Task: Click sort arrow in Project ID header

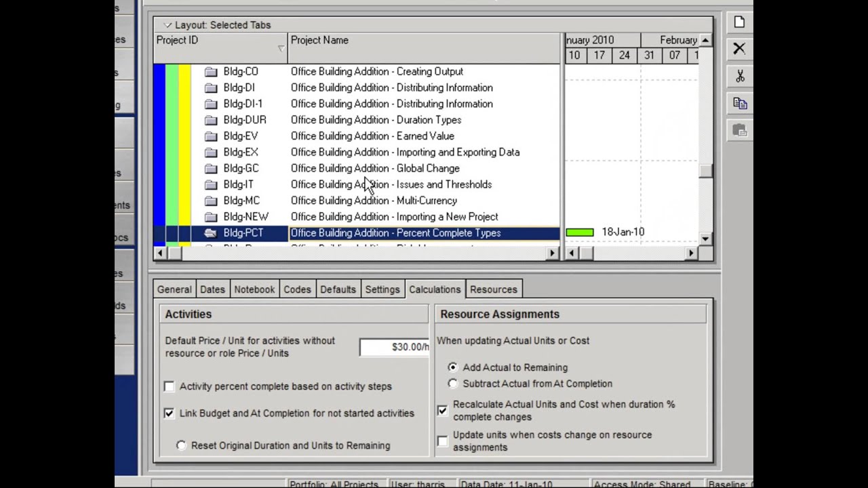Action: 281,48
